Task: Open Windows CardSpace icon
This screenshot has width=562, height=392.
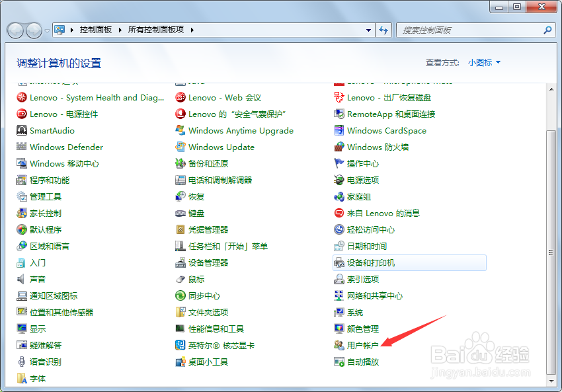Action: coord(339,130)
